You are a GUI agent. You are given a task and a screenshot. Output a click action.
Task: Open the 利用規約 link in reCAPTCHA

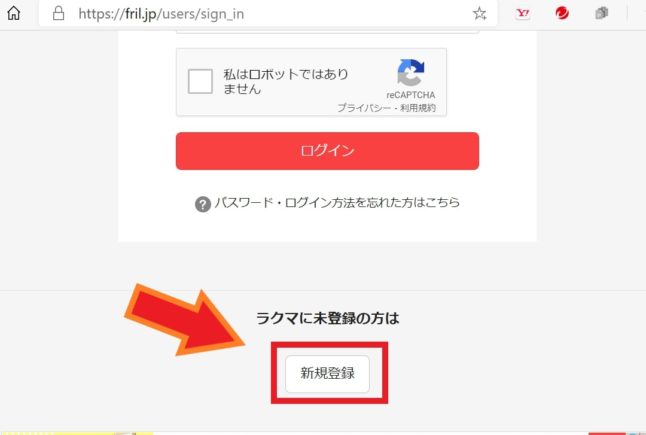pos(418,108)
